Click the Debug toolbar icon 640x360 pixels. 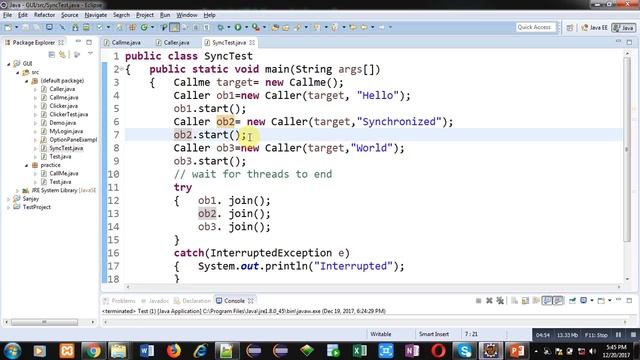click(220, 27)
